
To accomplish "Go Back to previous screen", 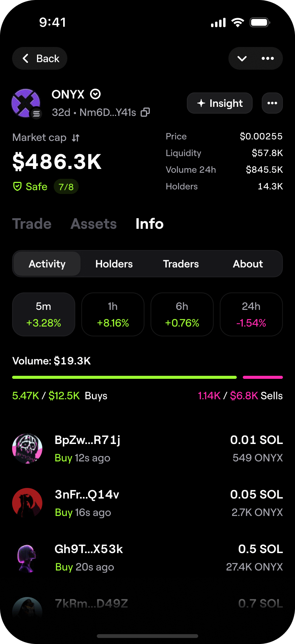I will [40, 58].
